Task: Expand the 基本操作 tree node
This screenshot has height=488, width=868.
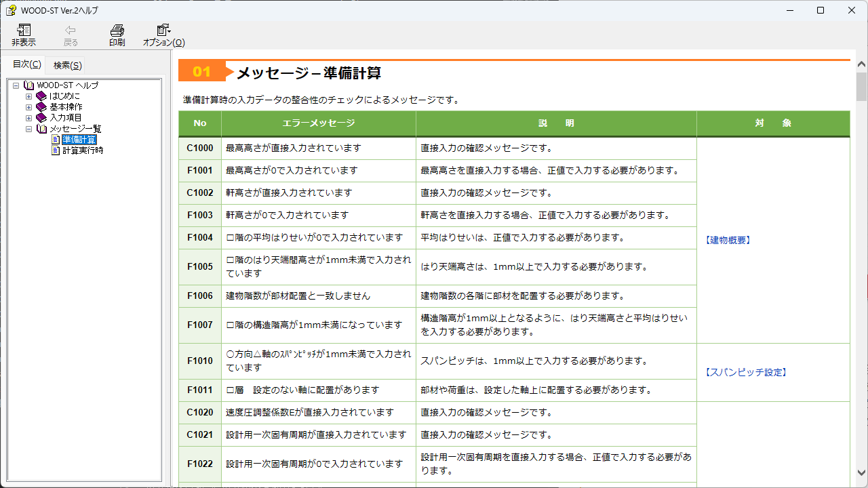Action: (28, 107)
